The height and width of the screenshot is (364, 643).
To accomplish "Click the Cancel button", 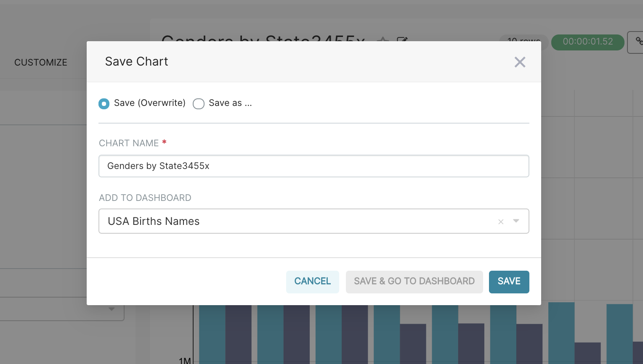I will 313,282.
